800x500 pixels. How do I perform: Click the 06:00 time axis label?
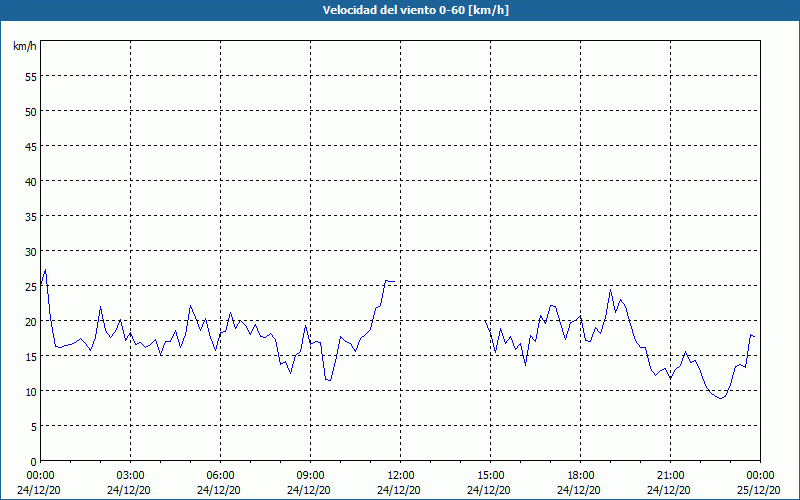point(220,476)
